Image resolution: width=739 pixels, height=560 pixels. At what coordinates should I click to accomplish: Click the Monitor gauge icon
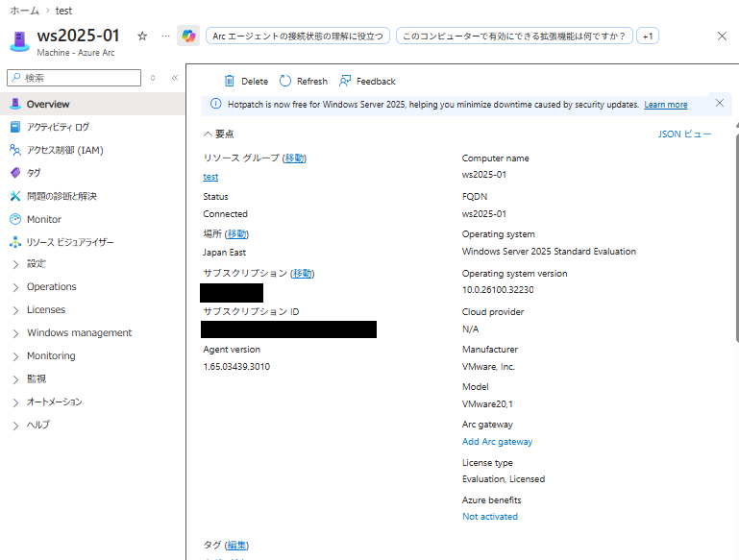pyautogui.click(x=15, y=219)
